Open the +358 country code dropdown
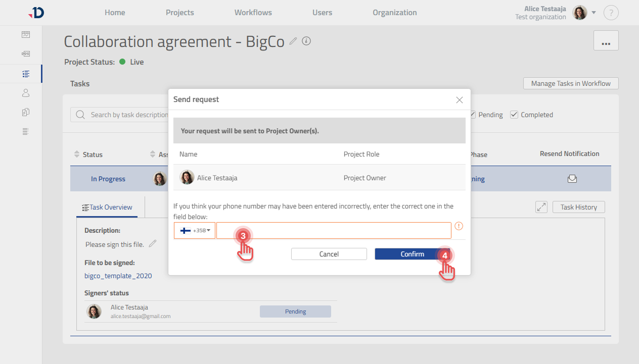The width and height of the screenshot is (639, 364). point(195,230)
